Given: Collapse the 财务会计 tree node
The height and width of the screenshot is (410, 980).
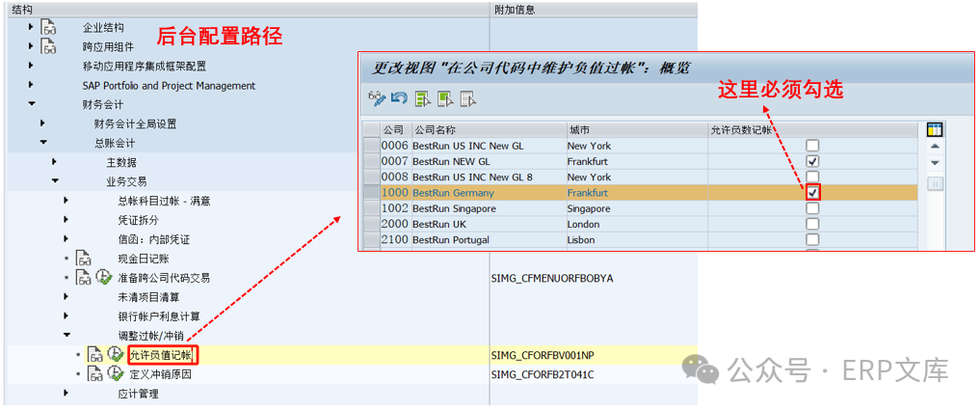Looking at the screenshot, I should 31,104.
